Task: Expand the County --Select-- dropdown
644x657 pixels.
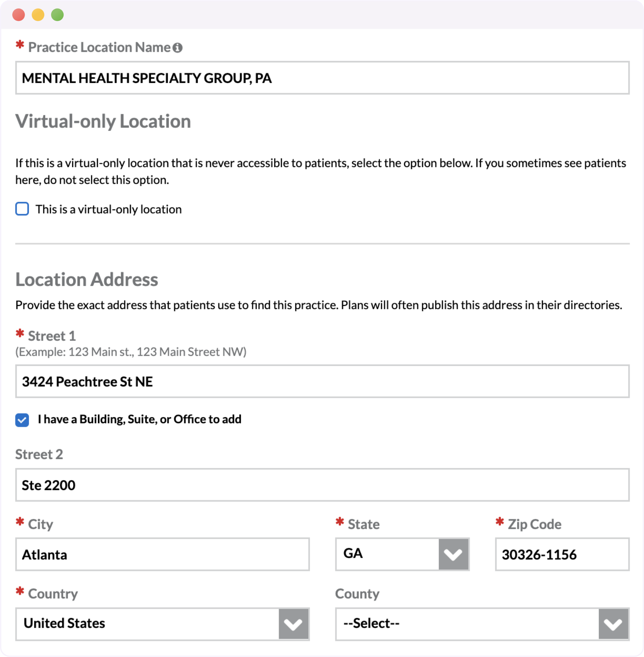Action: click(x=482, y=624)
